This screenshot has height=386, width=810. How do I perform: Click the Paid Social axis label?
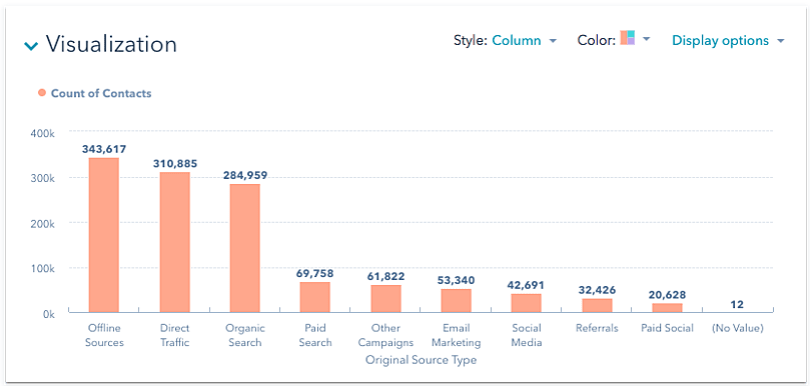coord(667,328)
